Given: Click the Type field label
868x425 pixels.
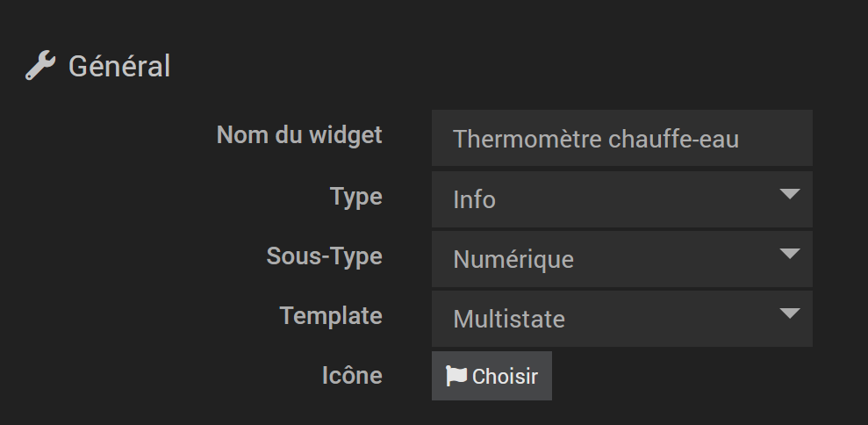Looking at the screenshot, I should point(356,197).
